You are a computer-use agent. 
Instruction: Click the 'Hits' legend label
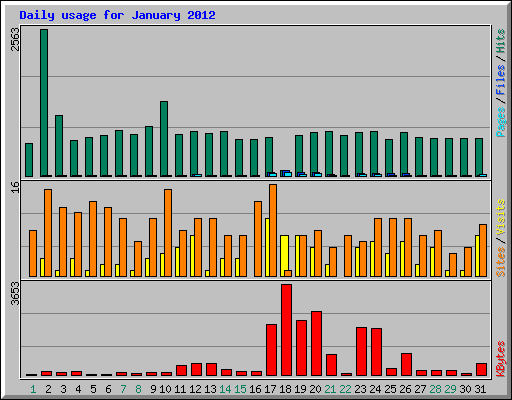[501, 41]
